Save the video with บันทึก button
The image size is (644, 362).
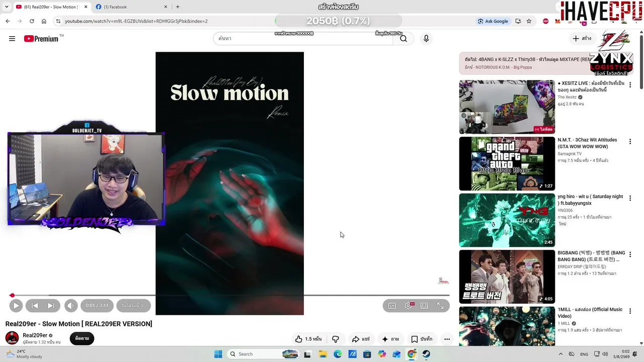coord(422,339)
